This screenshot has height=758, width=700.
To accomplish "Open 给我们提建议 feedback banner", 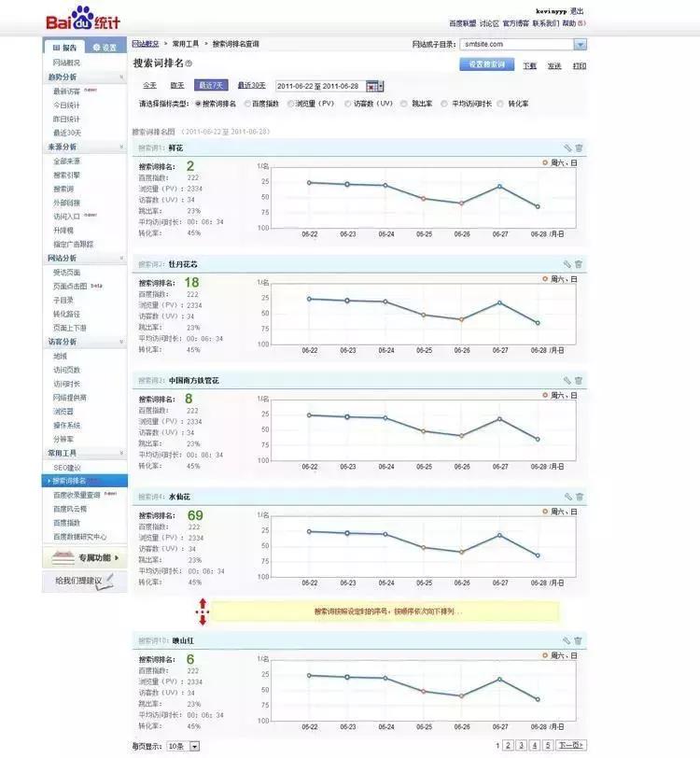I will (x=85, y=582).
